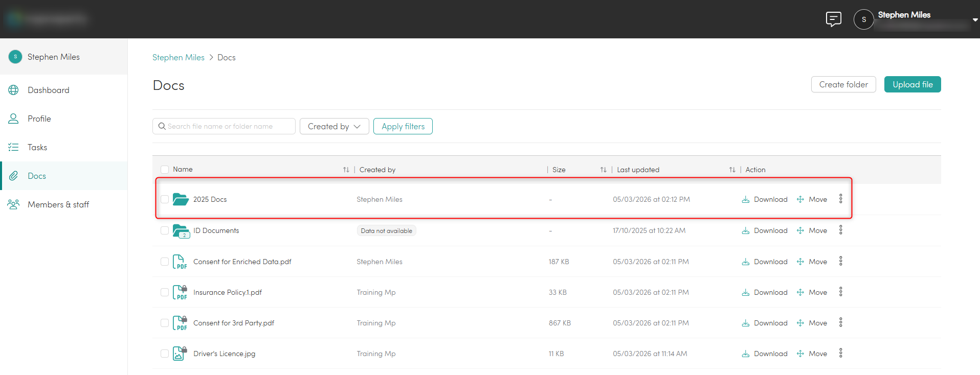Viewport: 980px width, 375px height.
Task: Click the locked PDF icon for Insurance Policy.1
Action: tap(180, 292)
